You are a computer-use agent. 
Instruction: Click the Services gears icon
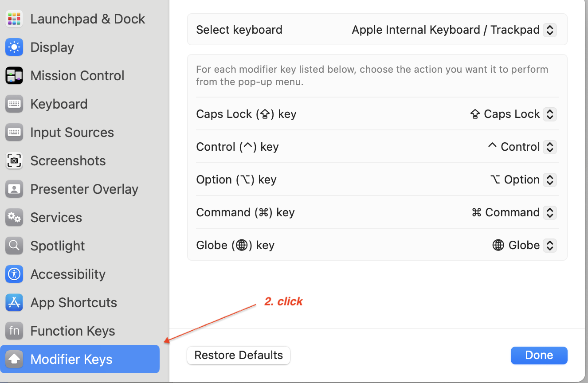(x=14, y=217)
